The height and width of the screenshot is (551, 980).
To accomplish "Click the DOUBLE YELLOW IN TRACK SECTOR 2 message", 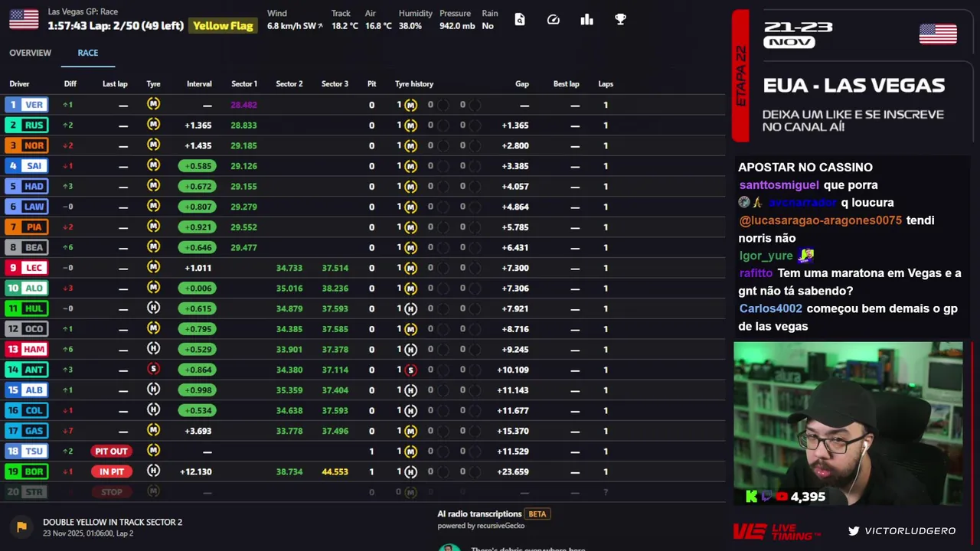I will click(x=113, y=522).
